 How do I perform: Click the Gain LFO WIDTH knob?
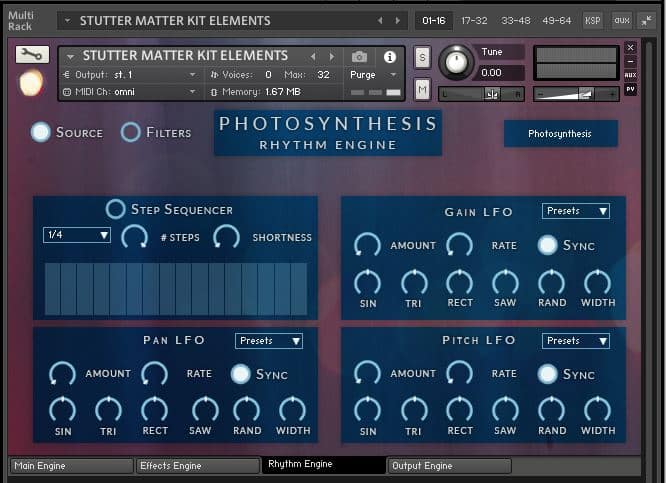point(598,282)
